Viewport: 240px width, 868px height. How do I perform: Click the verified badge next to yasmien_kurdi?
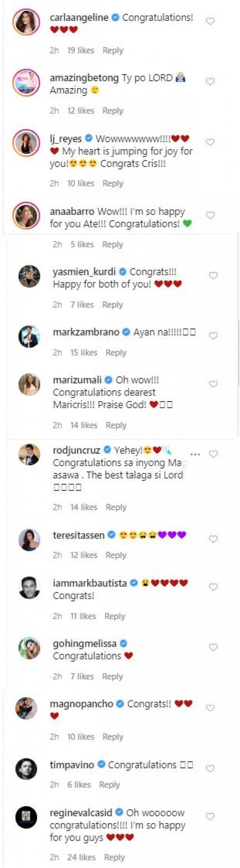click(x=123, y=272)
